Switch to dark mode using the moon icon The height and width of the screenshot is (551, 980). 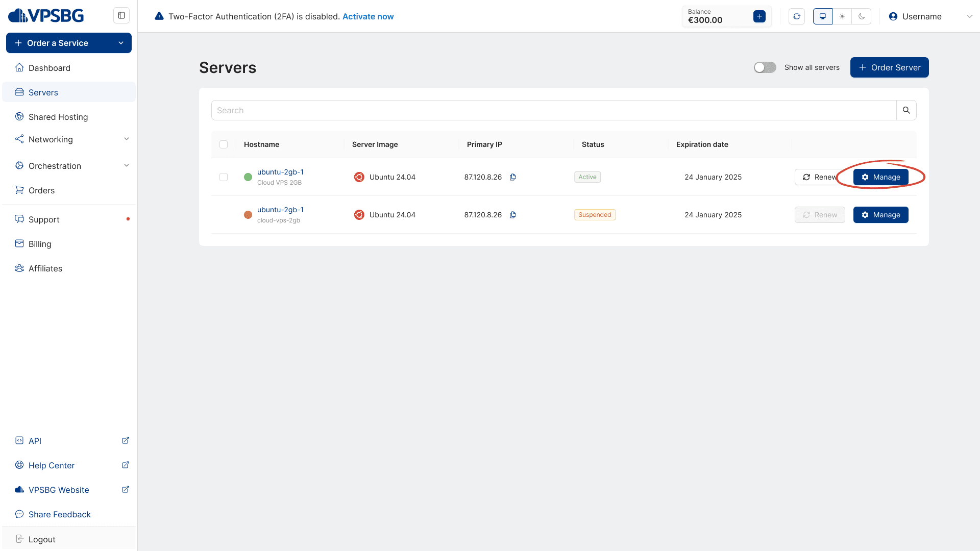click(862, 16)
